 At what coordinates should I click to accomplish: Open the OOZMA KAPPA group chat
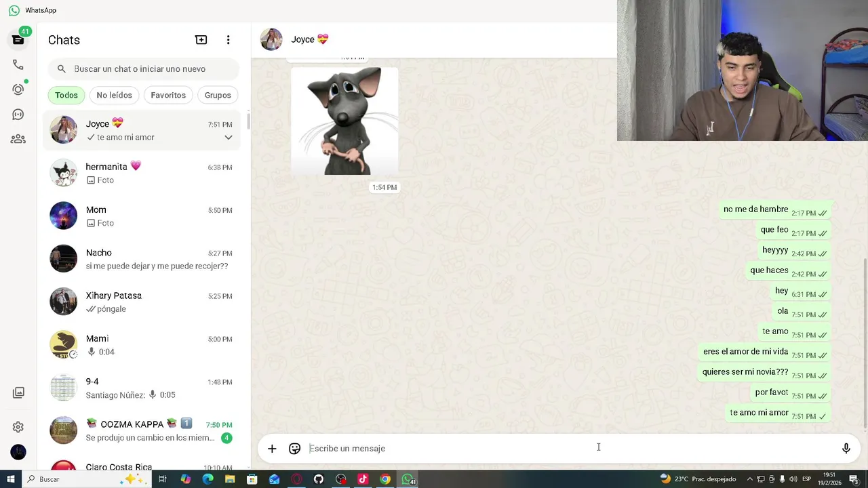point(142,430)
